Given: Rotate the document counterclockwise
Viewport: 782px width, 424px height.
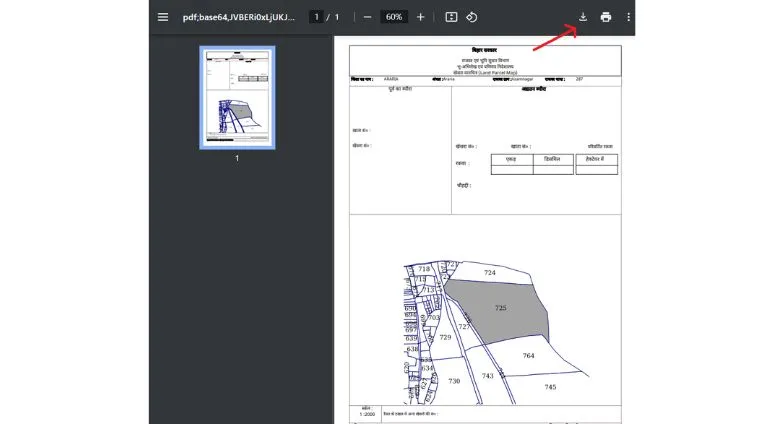Looking at the screenshot, I should click(472, 17).
